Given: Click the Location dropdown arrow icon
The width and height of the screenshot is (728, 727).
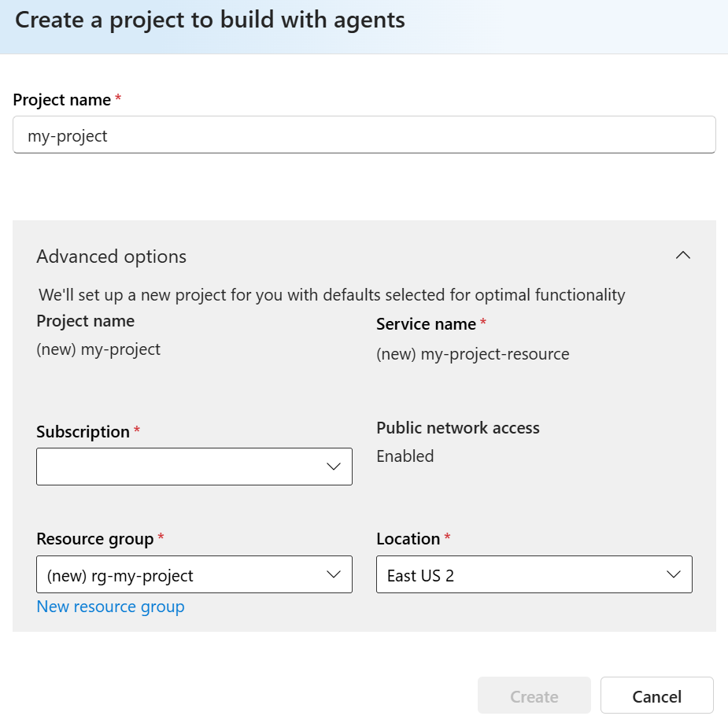Looking at the screenshot, I should [674, 575].
